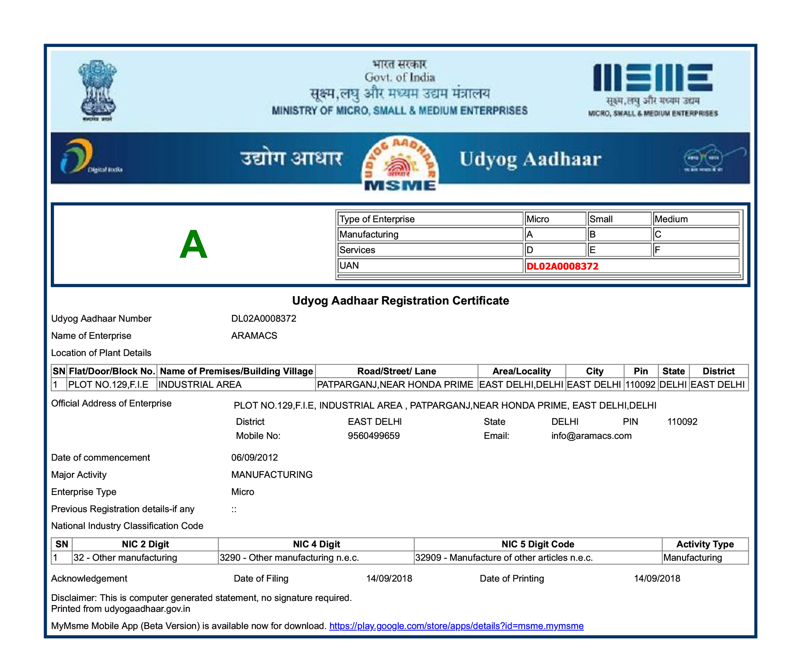
Task: Click the INDUSTRIAL AREA table cell
Action: tap(236, 385)
